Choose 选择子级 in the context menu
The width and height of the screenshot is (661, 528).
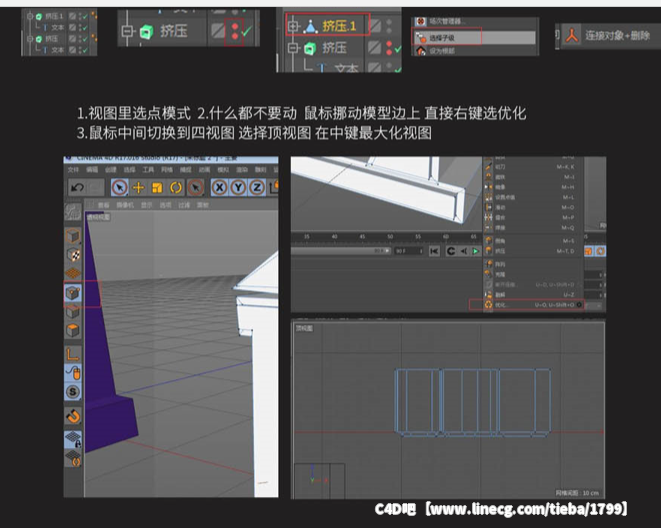[474, 38]
